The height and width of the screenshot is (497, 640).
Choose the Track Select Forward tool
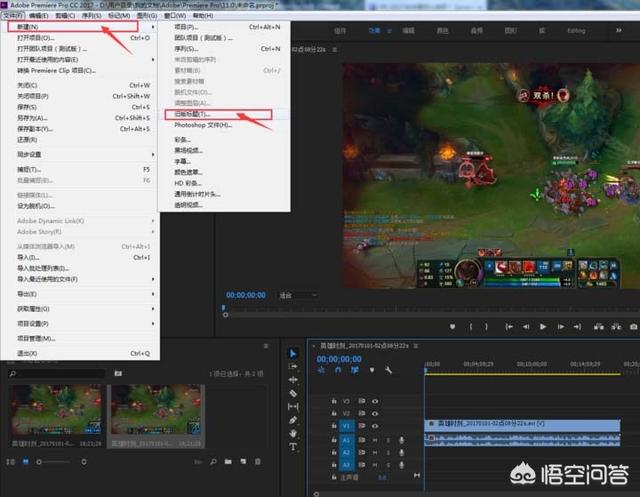click(x=293, y=366)
